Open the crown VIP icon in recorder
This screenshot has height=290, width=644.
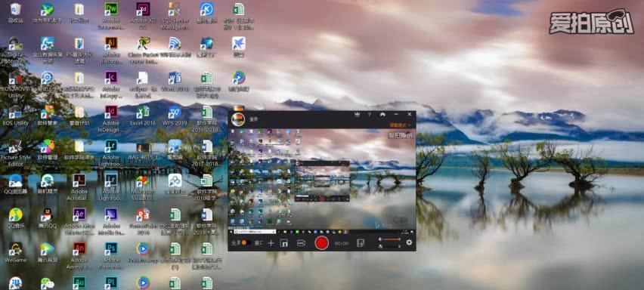point(357,115)
